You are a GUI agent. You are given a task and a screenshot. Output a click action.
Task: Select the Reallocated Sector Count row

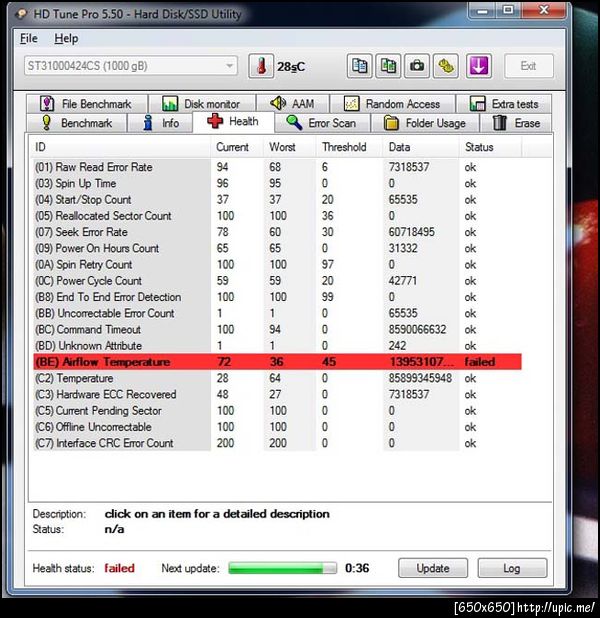pyautogui.click(x=278, y=216)
